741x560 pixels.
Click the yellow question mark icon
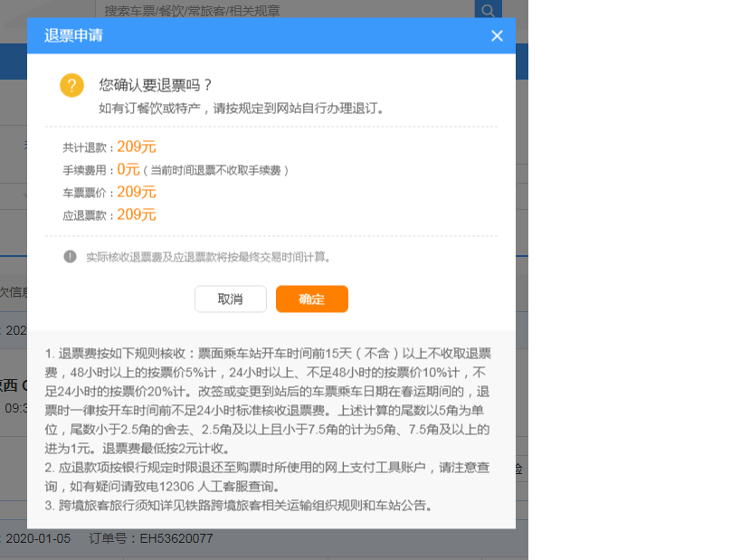pyautogui.click(x=71, y=86)
